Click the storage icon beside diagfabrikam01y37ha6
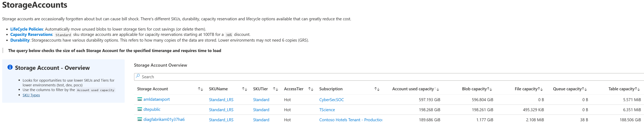The height and width of the screenshot is (125, 644). [140, 119]
